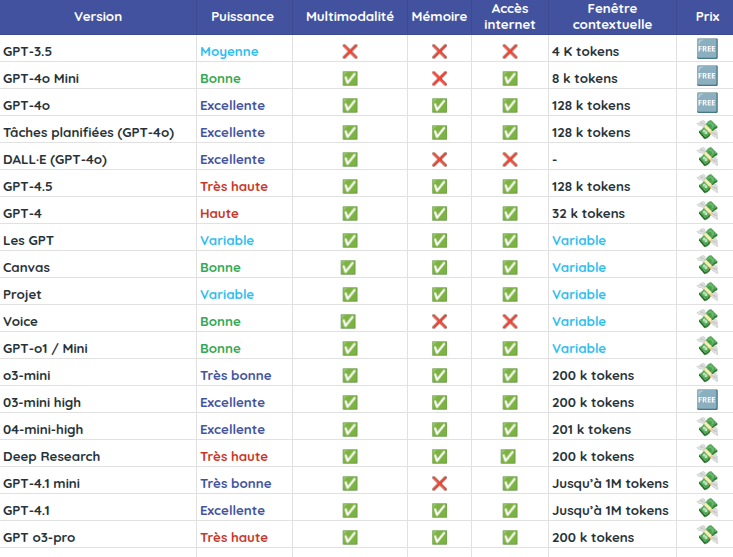Click the FREE icon in the 03-mini high row
Screen dimensions: 733x557
[707, 400]
